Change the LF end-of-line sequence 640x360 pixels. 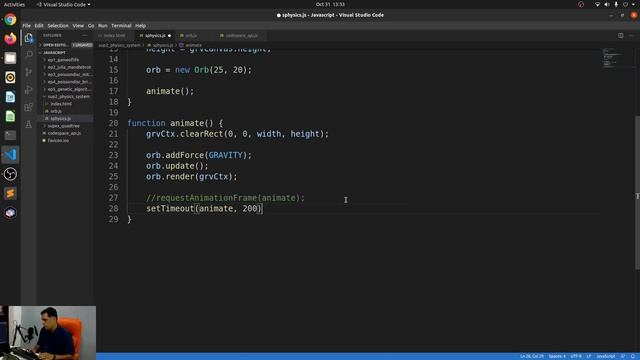pos(589,356)
